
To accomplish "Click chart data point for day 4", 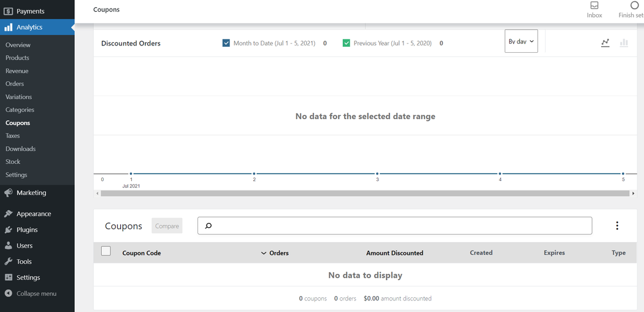I will tap(500, 174).
